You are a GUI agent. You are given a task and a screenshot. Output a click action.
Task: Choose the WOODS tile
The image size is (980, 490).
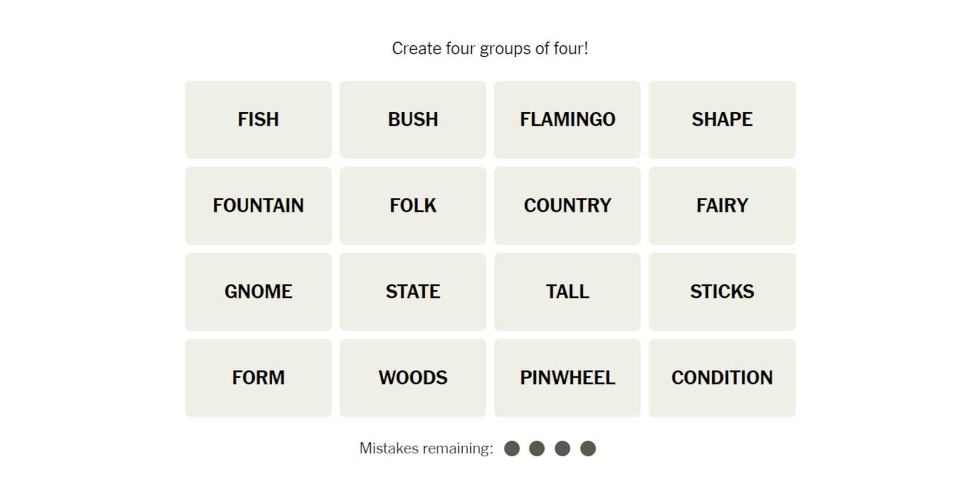pos(413,378)
